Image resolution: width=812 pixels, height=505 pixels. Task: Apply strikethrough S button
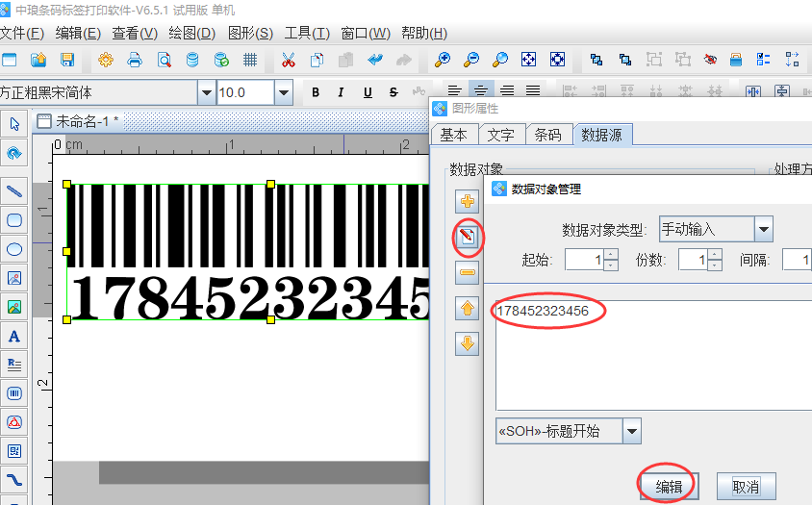[x=393, y=92]
